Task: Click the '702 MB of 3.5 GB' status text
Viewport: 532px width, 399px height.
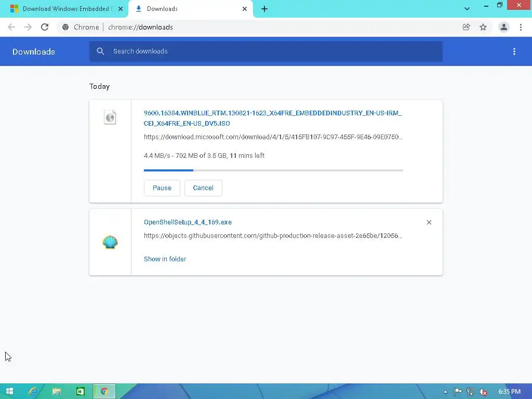Action: coord(201,156)
